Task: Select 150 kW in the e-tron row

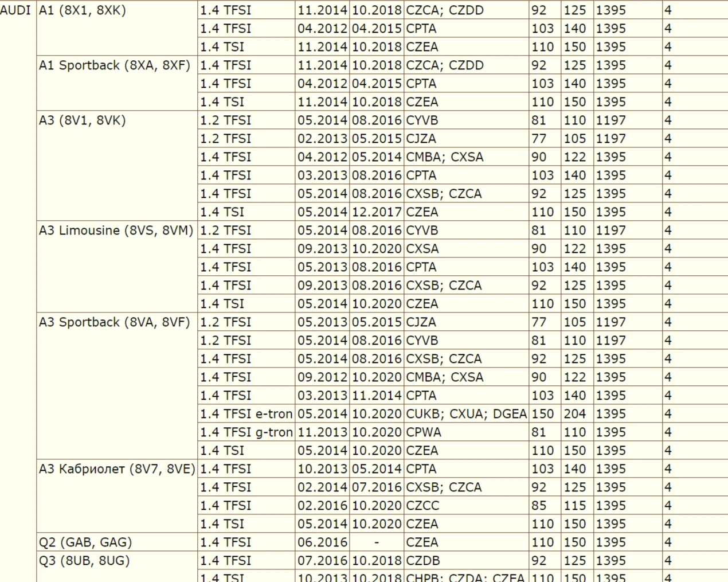Action: pyautogui.click(x=542, y=414)
